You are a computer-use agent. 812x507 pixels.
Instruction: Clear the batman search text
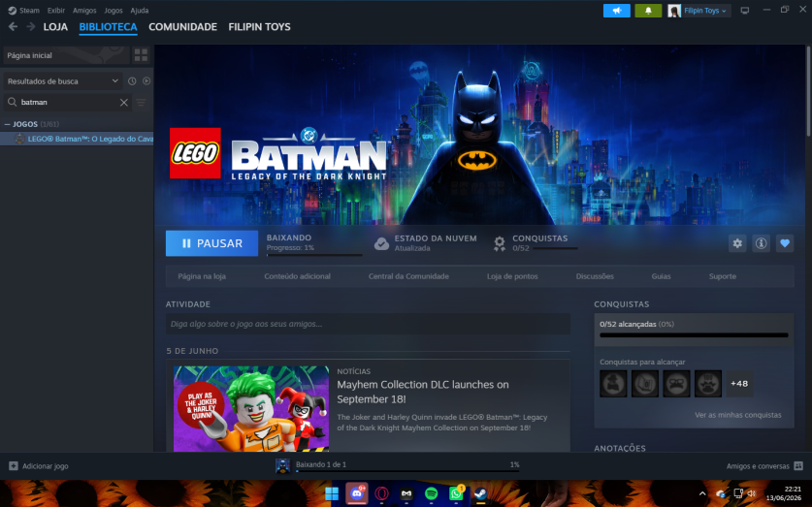(124, 103)
